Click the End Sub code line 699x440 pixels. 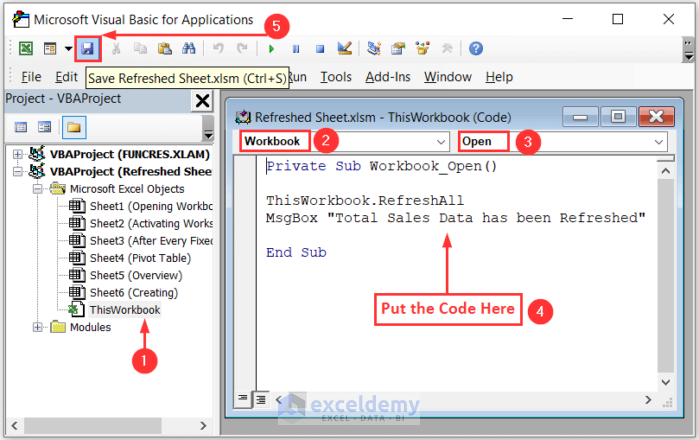[x=296, y=253]
